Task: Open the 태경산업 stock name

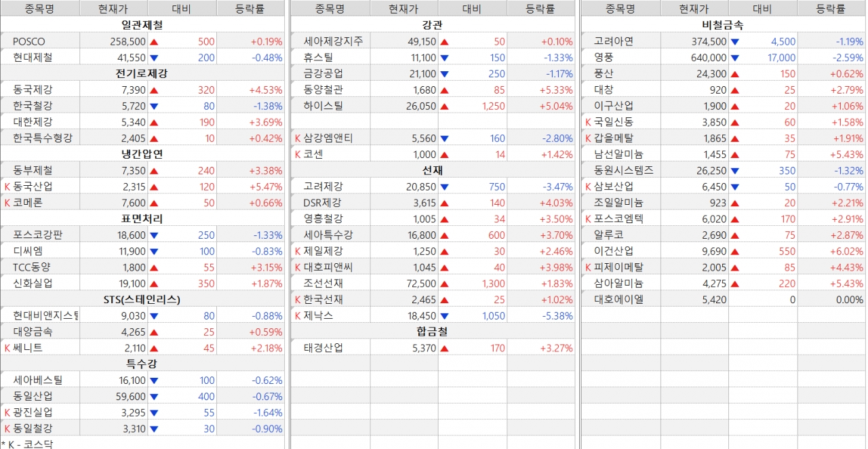Action: click(x=323, y=348)
